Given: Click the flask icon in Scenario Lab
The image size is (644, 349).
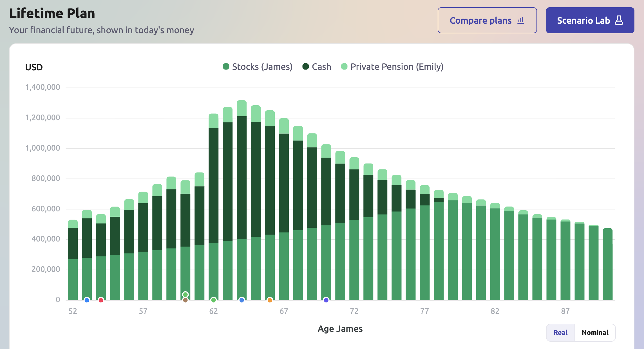Looking at the screenshot, I should click(619, 20).
